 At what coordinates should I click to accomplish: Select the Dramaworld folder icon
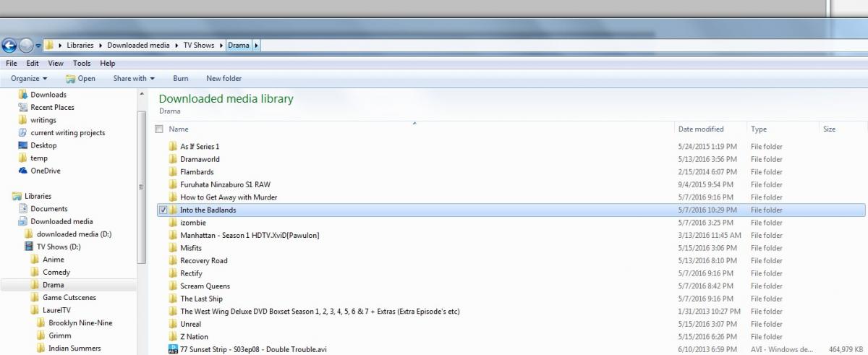[x=172, y=159]
